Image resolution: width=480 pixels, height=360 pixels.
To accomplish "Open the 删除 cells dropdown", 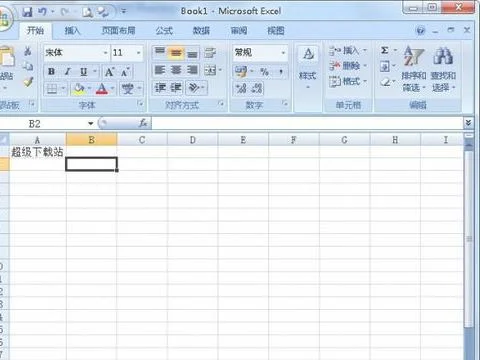I will 348,66.
